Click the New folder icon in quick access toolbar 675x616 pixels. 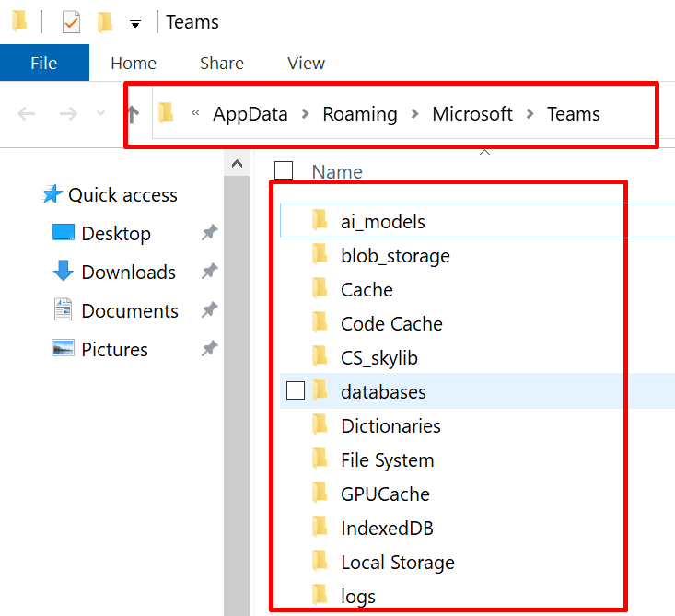click(x=105, y=22)
